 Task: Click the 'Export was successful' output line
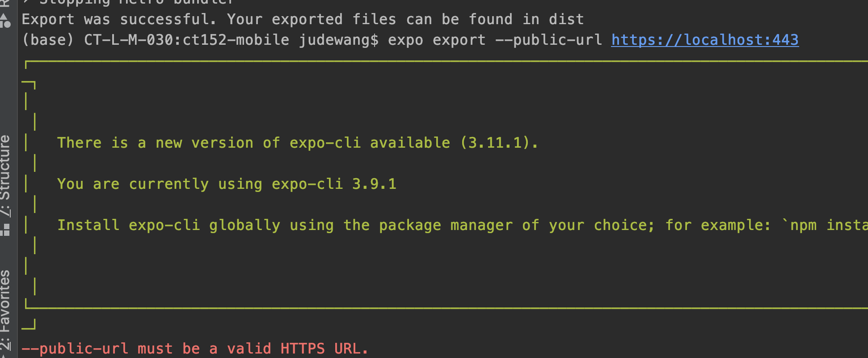coord(302,19)
